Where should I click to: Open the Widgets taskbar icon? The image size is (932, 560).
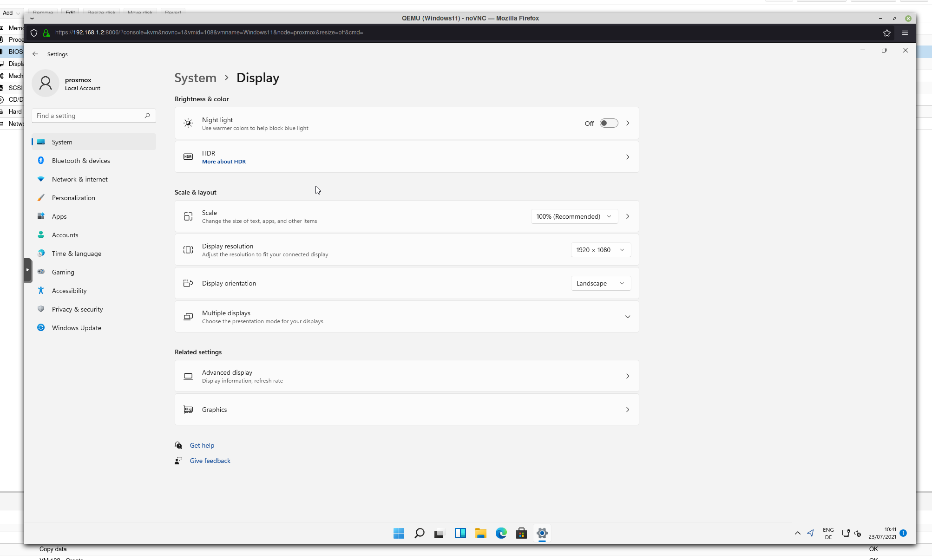point(460,533)
